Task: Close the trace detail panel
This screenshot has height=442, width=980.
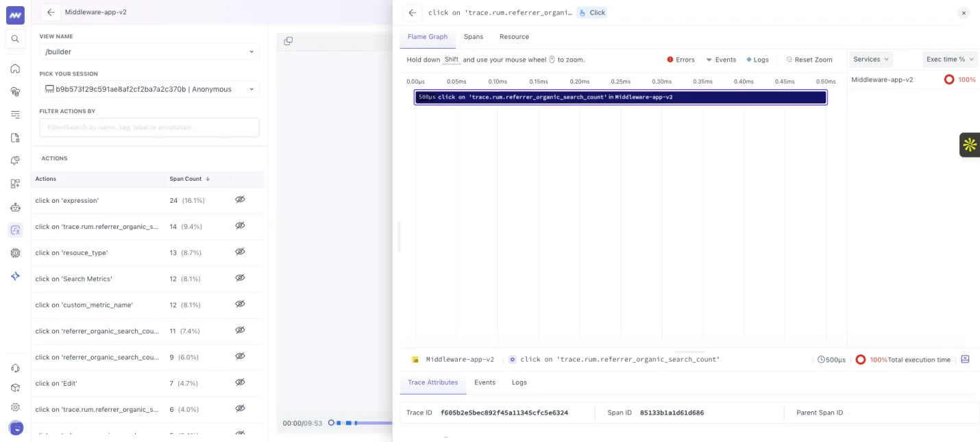Action: tap(964, 12)
